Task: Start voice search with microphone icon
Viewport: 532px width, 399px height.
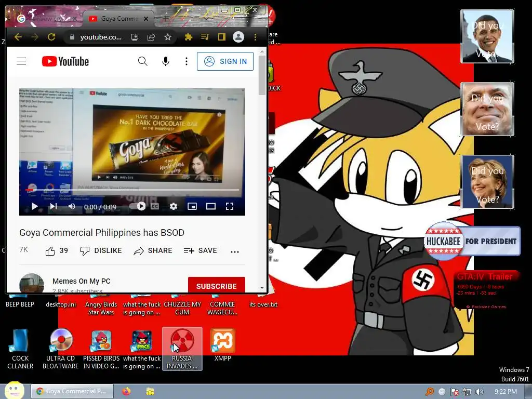Action: (166, 61)
